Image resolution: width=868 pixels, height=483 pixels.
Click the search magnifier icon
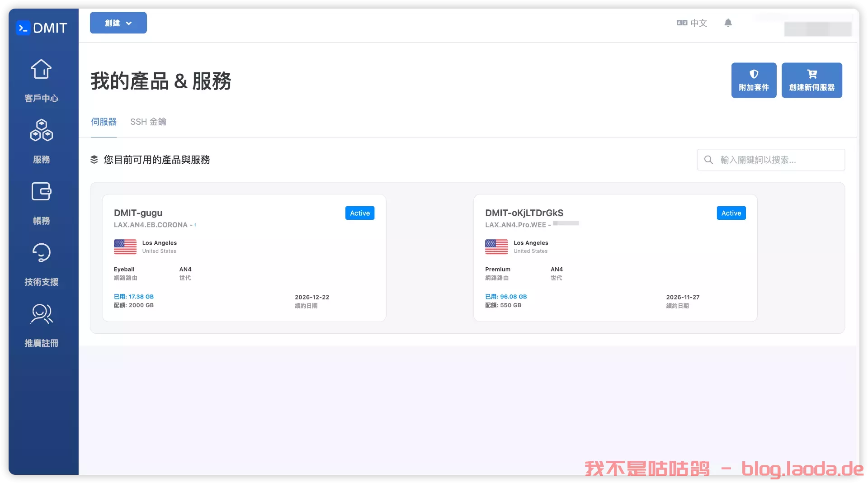click(x=709, y=160)
